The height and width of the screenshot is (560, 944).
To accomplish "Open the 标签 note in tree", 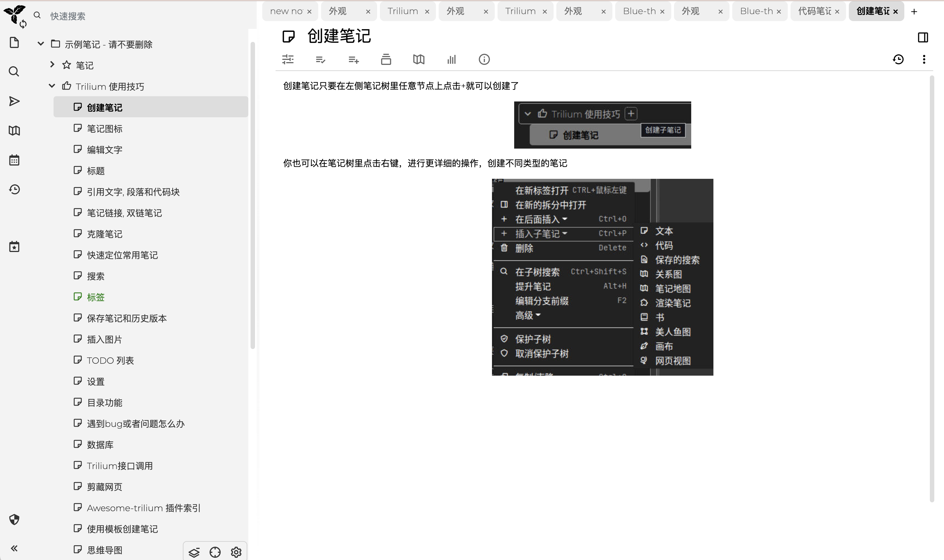I will pos(95,297).
